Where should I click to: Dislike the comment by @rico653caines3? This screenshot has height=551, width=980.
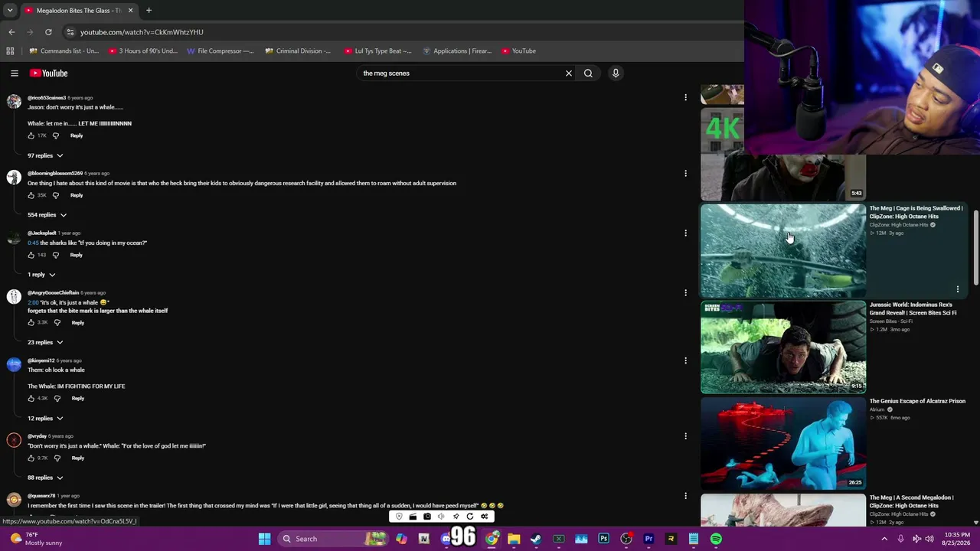(x=56, y=135)
